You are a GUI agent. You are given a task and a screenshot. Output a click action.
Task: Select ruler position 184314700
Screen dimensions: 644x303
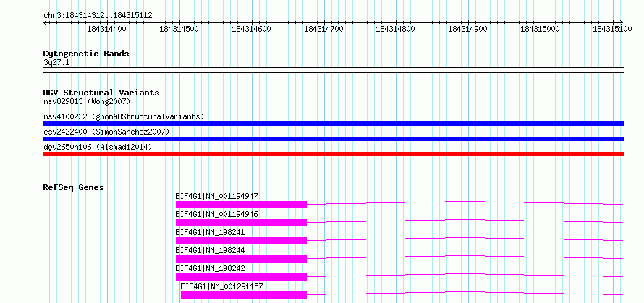point(323,29)
